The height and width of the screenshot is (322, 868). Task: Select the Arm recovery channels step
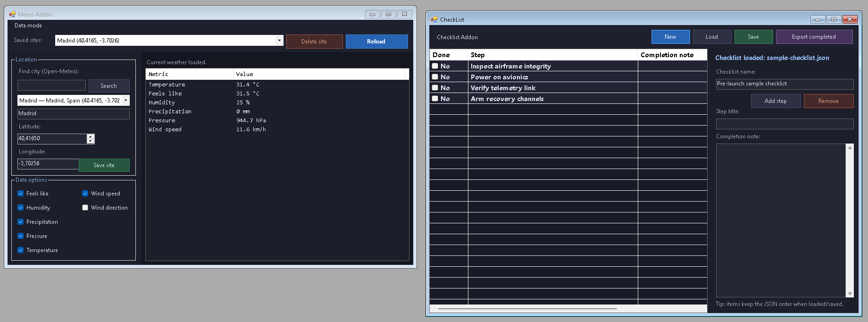coord(553,99)
